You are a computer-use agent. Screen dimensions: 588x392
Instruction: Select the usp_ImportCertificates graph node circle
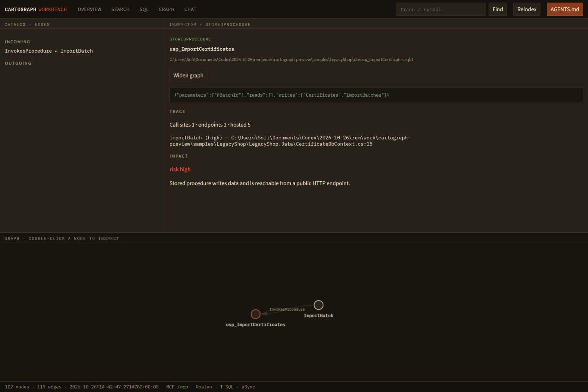tap(256, 314)
